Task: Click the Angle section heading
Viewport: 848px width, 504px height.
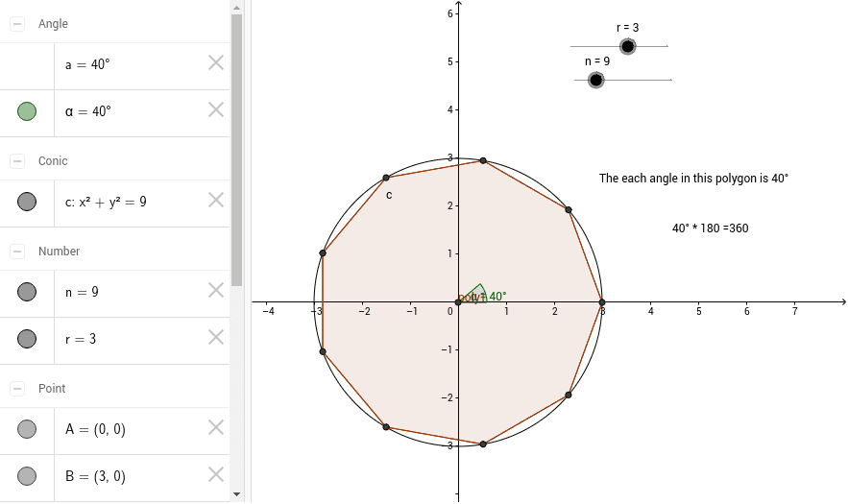Action: (53, 24)
